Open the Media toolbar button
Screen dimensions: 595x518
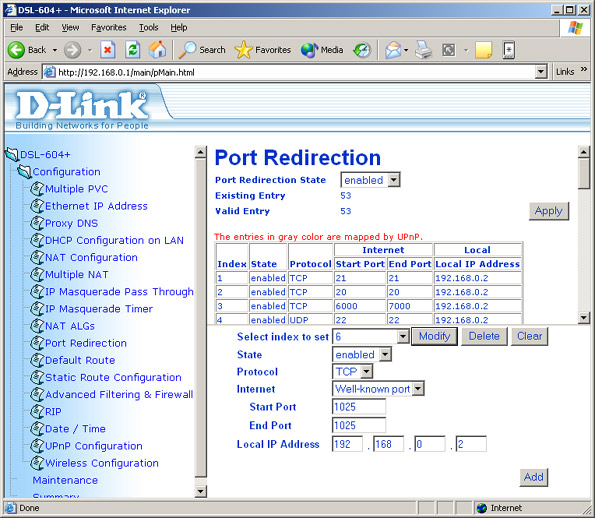tap(322, 50)
